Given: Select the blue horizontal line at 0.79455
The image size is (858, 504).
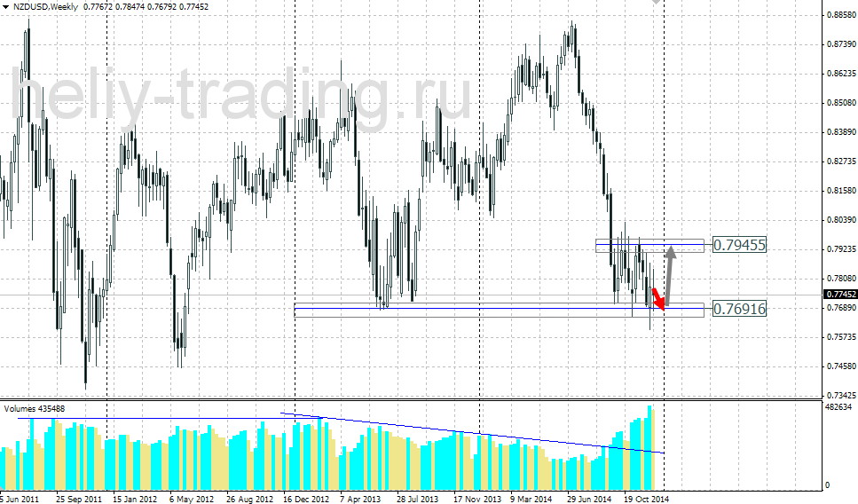Looking at the screenshot, I should pos(649,244).
